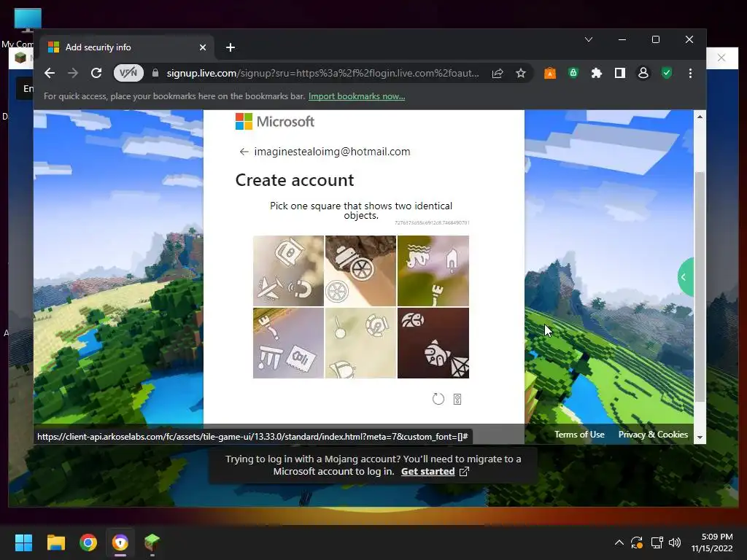Open File Explorer from the taskbar
The height and width of the screenshot is (560, 747).
tap(55, 542)
